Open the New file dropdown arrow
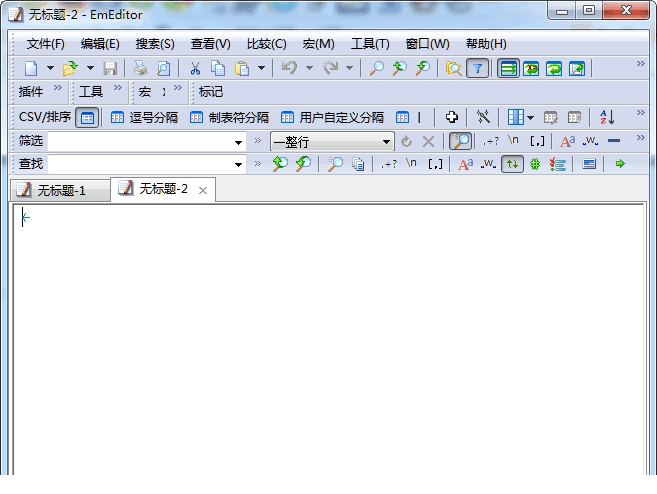This screenshot has width=657, height=494. [50, 68]
